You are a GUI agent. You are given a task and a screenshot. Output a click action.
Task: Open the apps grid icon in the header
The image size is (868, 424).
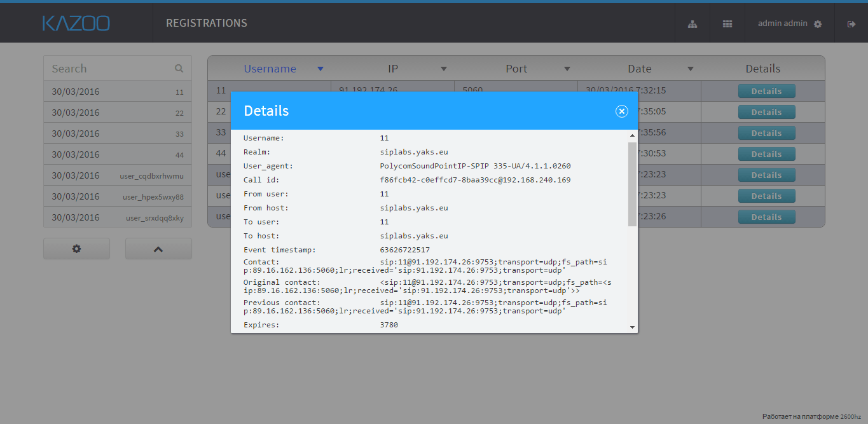(x=727, y=24)
